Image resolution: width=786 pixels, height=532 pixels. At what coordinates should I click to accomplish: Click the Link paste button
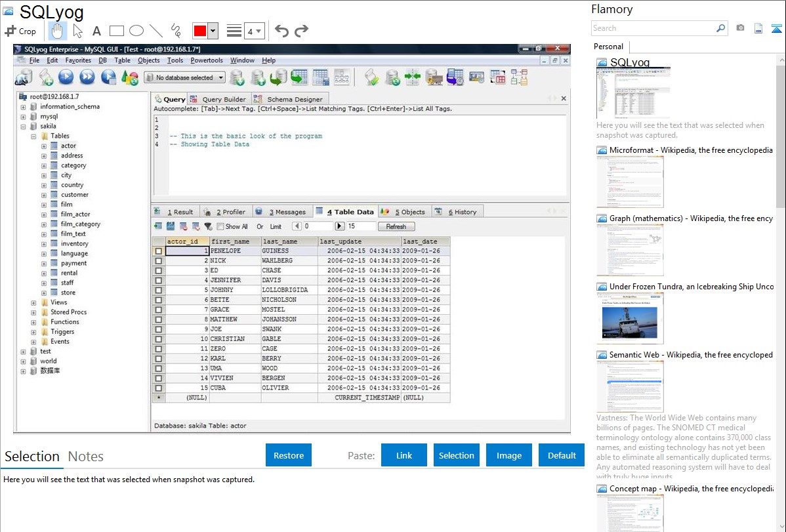404,455
